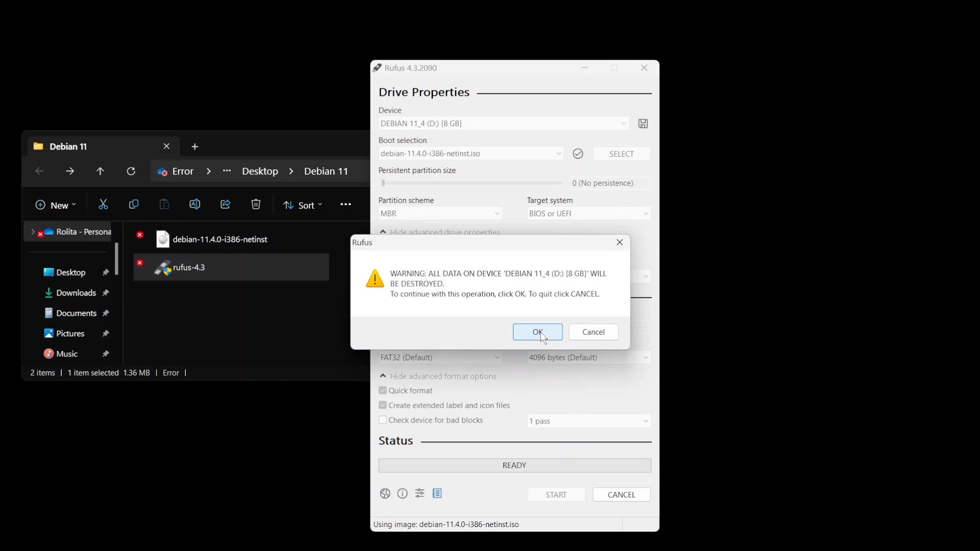This screenshot has width=980, height=551.
Task: Click the navigation pane scrollbar
Action: click(x=116, y=259)
